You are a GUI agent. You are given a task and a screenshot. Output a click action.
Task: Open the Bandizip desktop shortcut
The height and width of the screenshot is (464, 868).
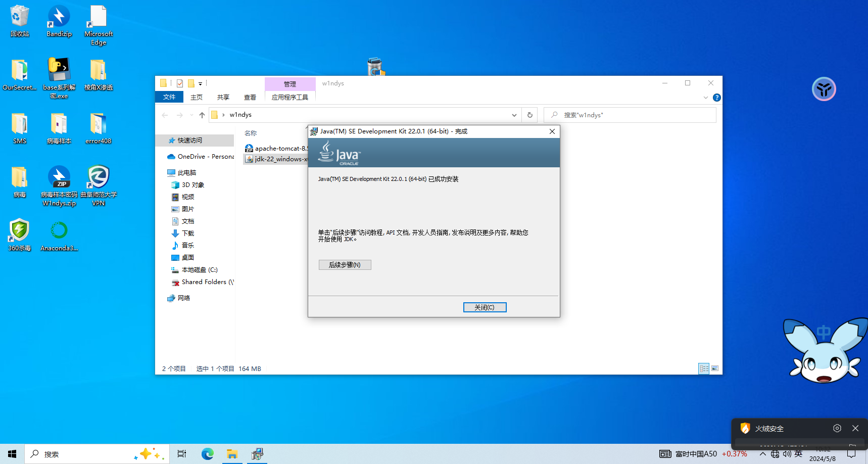point(59,21)
